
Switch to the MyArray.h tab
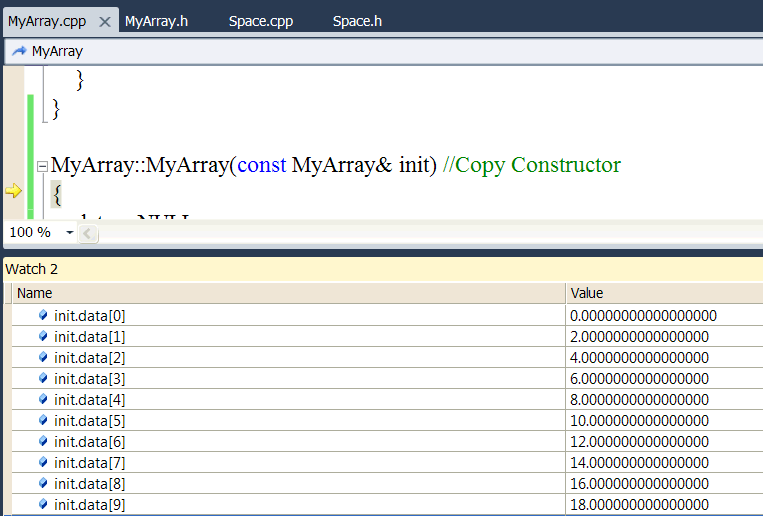click(x=156, y=21)
